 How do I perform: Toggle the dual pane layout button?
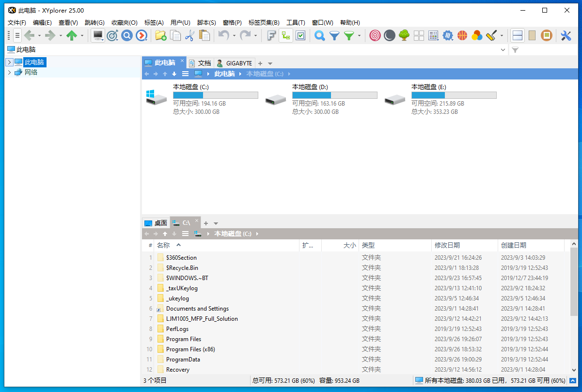click(518, 35)
